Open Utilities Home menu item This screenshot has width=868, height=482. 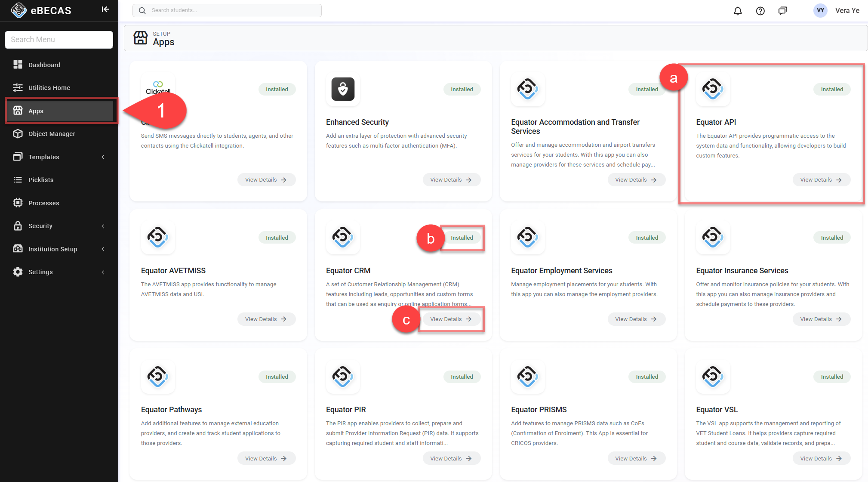coord(59,88)
